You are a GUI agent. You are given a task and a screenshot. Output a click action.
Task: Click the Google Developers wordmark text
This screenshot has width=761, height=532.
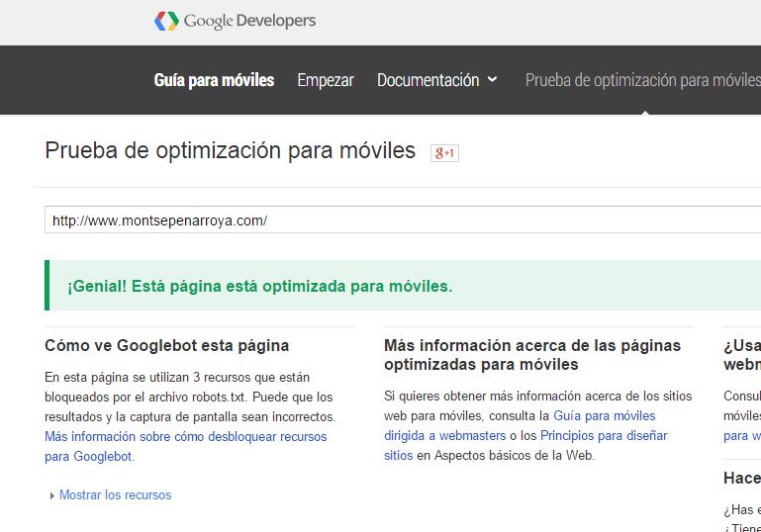click(249, 21)
